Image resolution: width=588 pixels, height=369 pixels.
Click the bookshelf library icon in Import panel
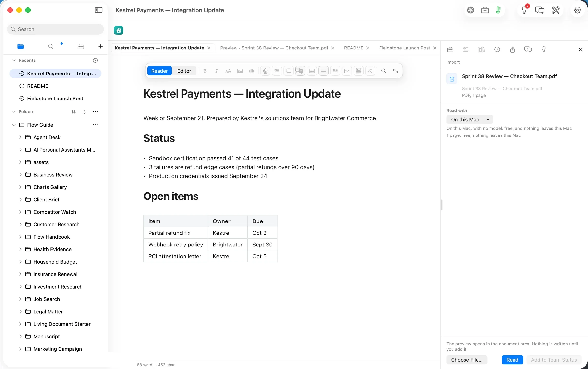click(481, 49)
